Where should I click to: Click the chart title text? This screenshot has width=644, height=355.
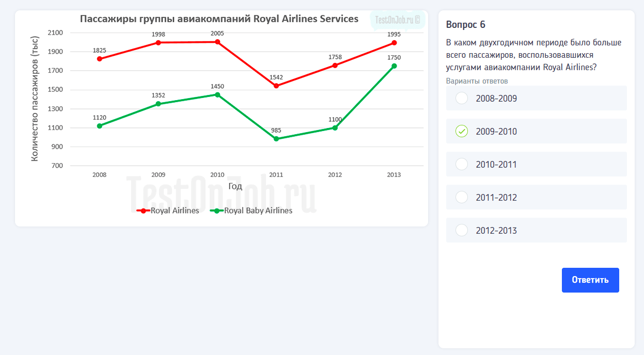click(219, 19)
